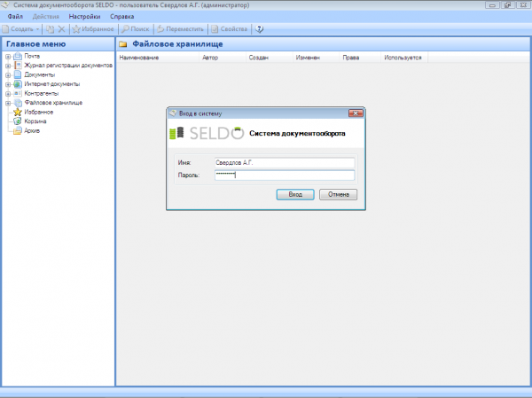
Task: Sort by Права column header
Action: (x=360, y=58)
